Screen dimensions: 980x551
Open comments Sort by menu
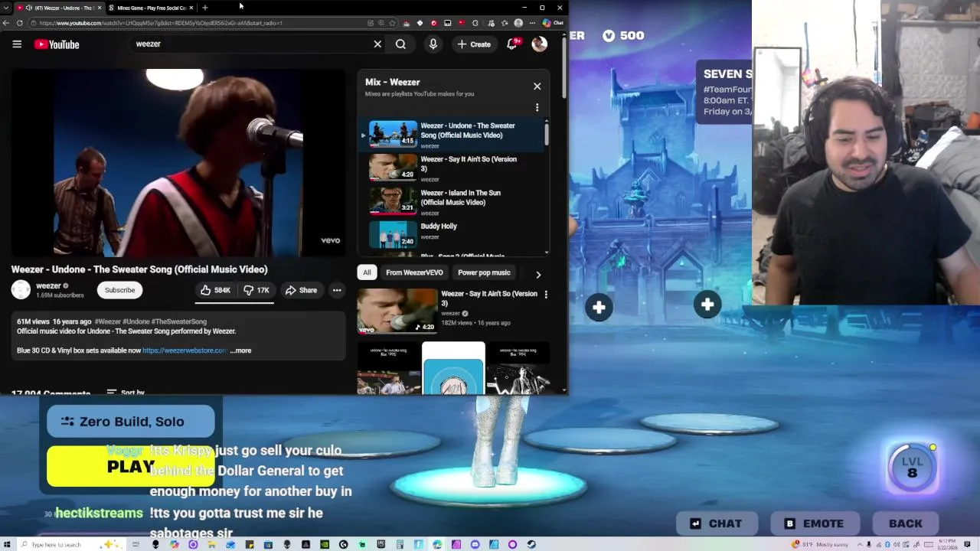(126, 392)
